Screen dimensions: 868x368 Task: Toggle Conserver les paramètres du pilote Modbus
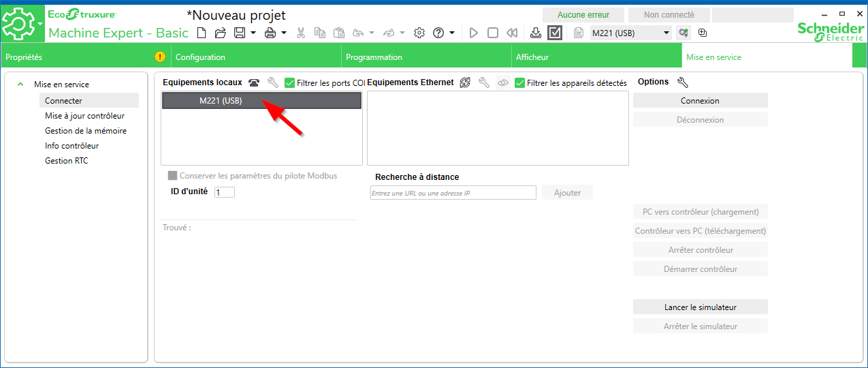point(173,176)
